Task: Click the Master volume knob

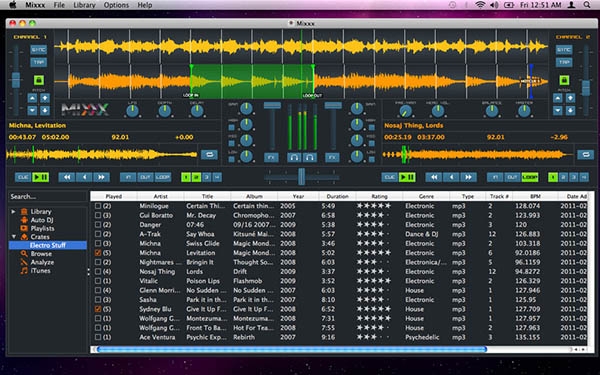Action: (x=524, y=111)
